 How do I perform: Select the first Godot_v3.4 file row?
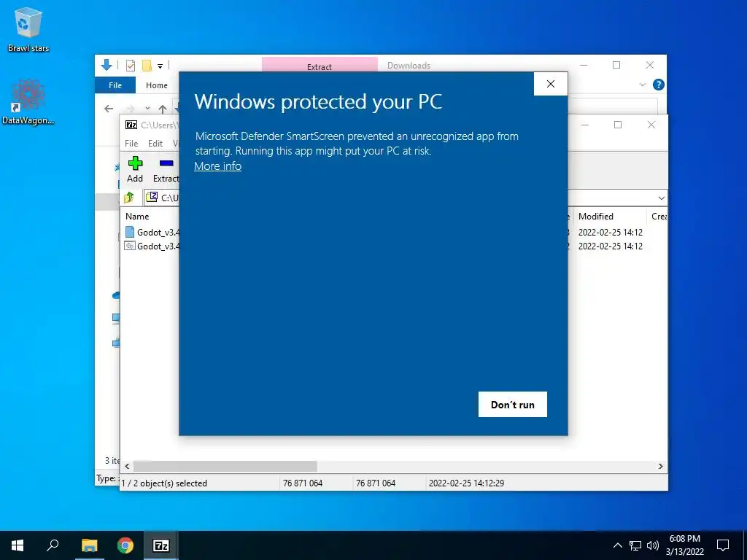tap(152, 233)
